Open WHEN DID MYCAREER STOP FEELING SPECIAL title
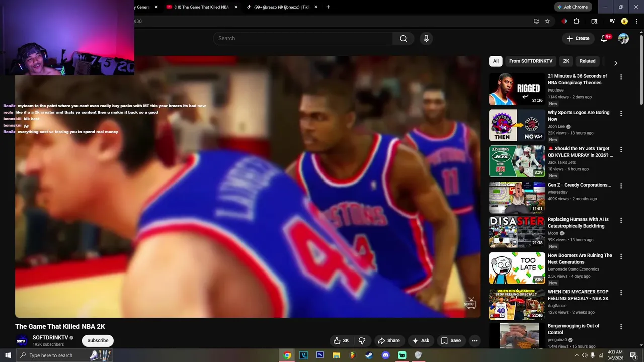 (579, 295)
